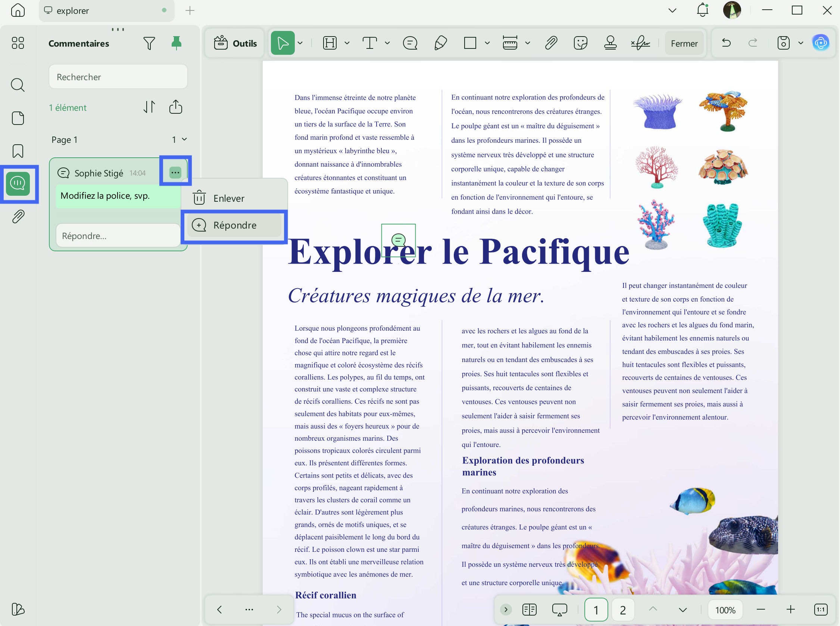840x626 pixels.
Task: Open the sticker tool in the toolbar
Action: point(580,43)
